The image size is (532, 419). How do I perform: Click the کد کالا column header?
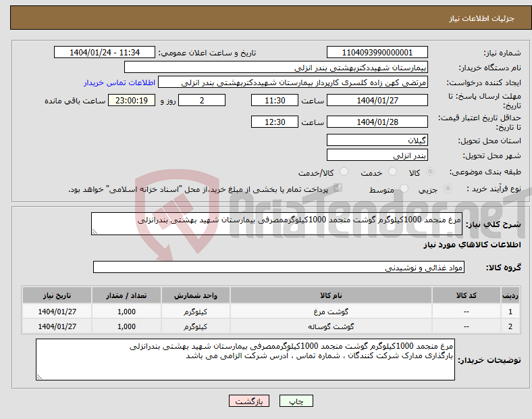pos(467,295)
